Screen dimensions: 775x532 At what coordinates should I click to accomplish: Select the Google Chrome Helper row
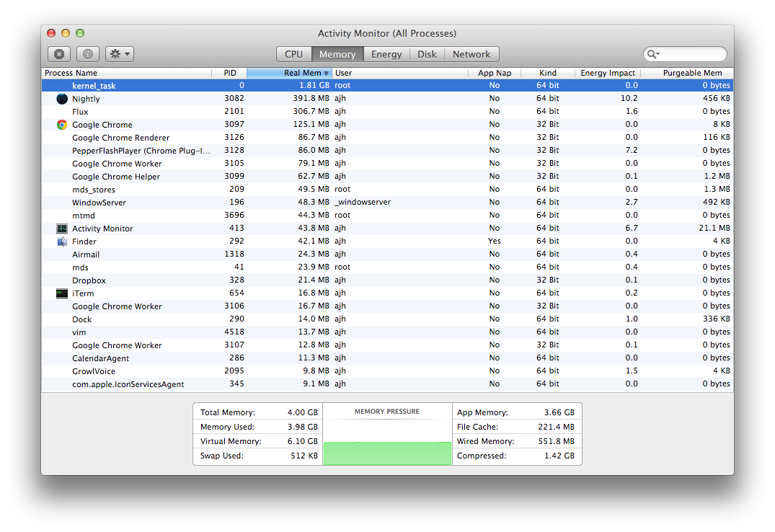click(388, 176)
